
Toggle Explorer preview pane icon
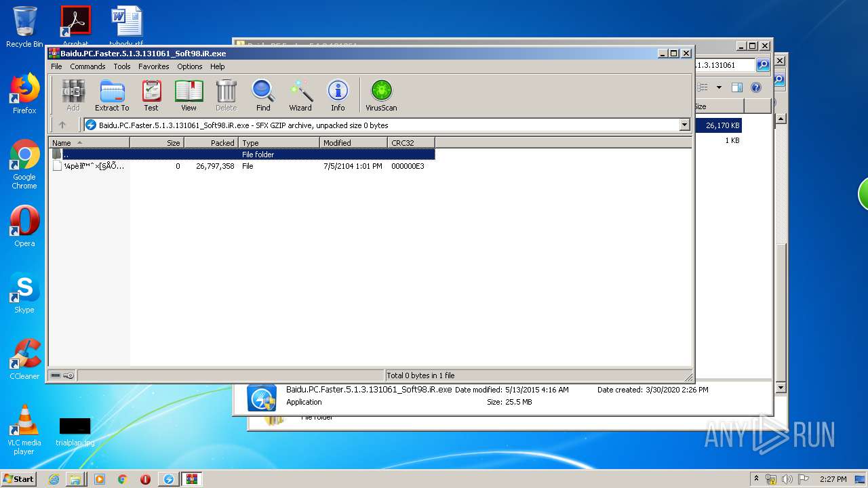point(737,87)
